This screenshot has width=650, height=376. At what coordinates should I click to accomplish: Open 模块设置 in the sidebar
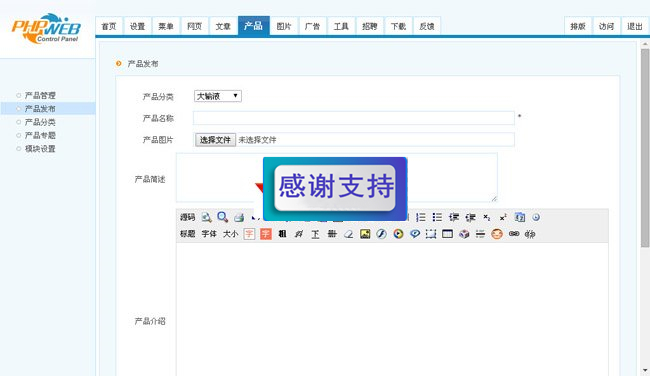pos(40,148)
